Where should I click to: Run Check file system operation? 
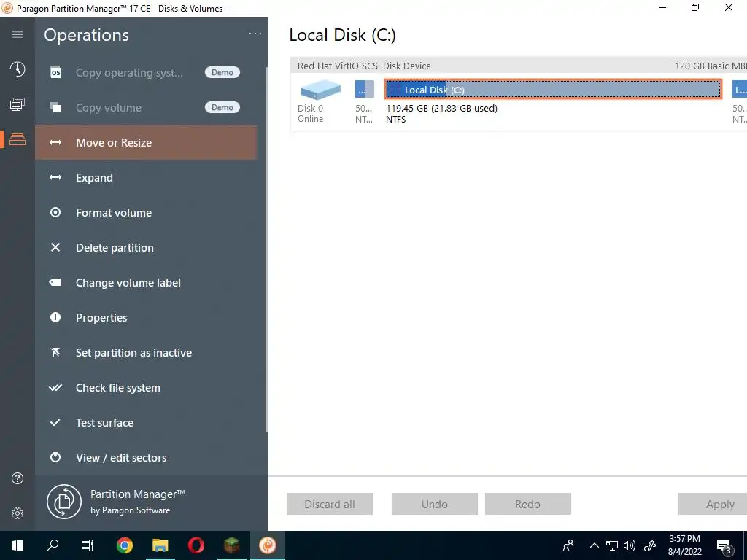(146, 388)
